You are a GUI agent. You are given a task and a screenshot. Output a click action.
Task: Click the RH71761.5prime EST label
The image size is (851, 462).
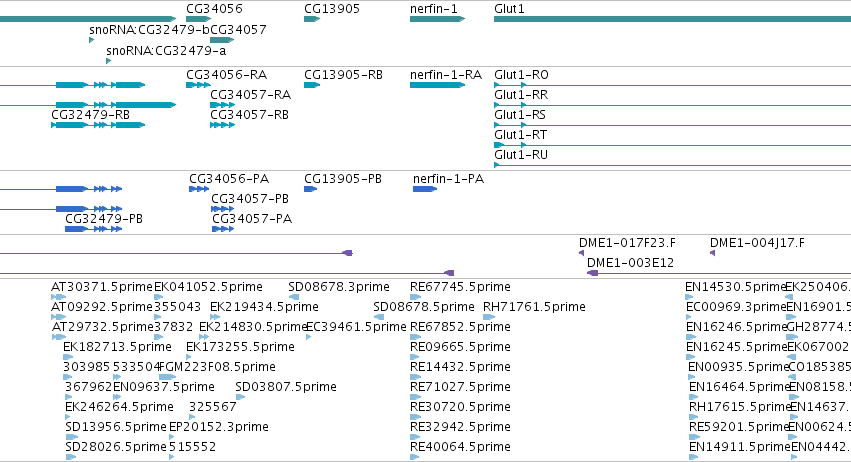(535, 307)
